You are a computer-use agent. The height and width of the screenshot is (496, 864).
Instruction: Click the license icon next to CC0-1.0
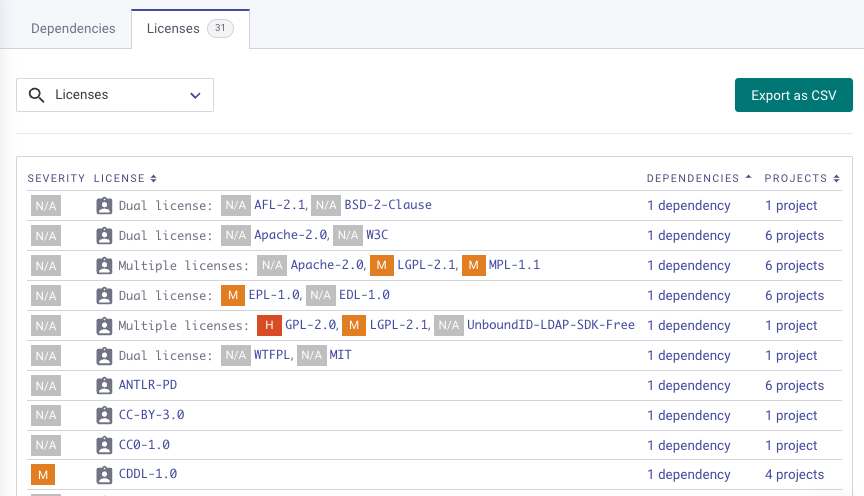104,446
